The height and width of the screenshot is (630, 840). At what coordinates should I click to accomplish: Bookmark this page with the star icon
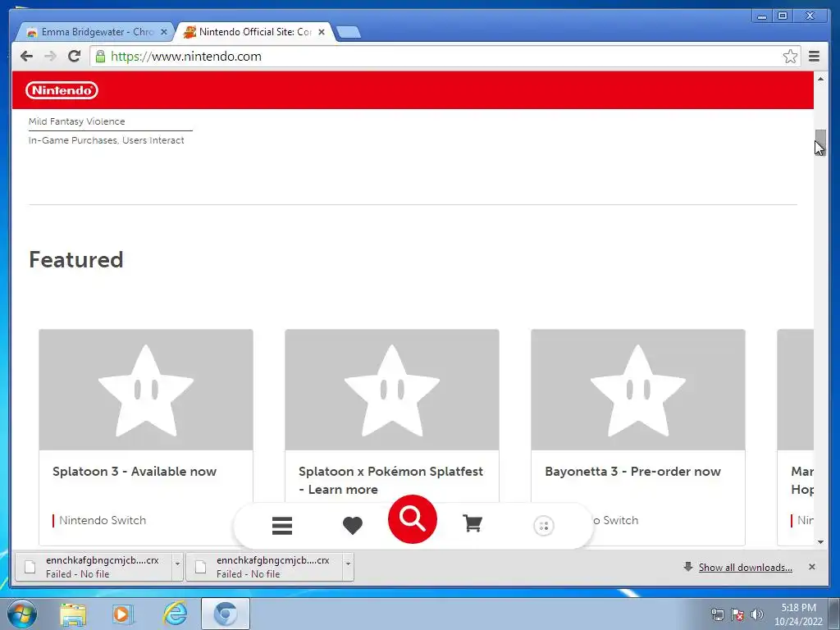[790, 57]
